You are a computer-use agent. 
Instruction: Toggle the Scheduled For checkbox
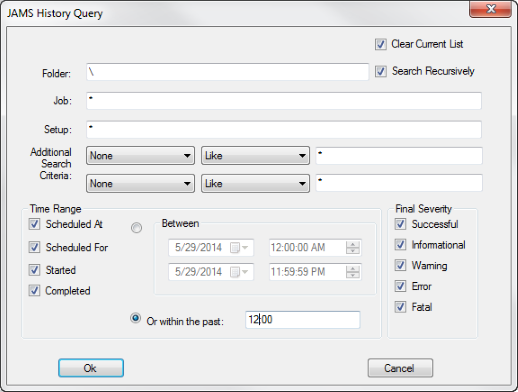click(34, 247)
